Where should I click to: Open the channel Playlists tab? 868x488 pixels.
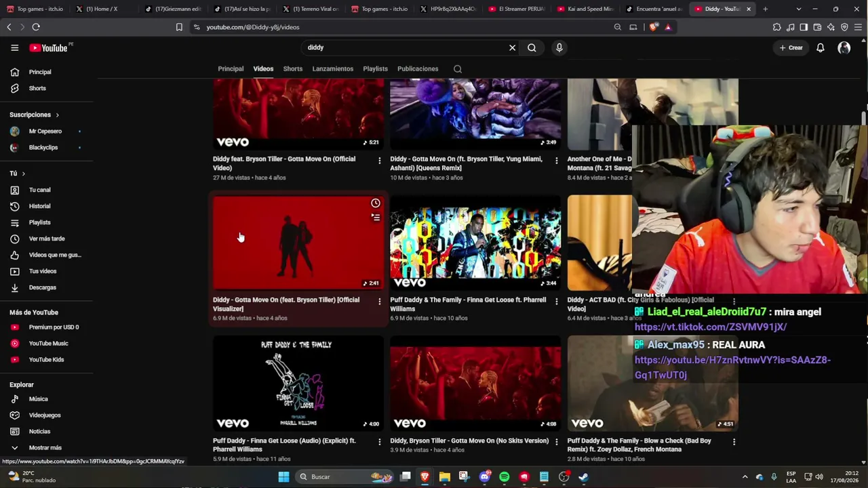(x=375, y=68)
